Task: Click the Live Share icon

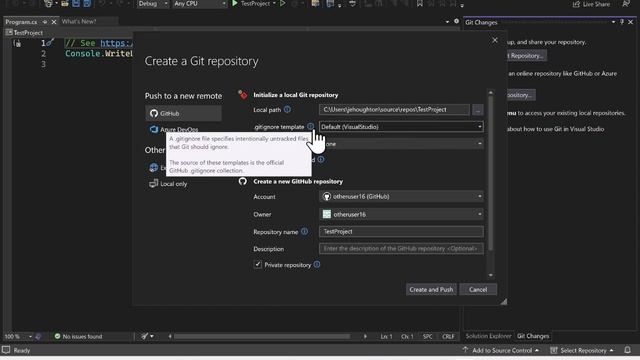Action: (576, 4)
